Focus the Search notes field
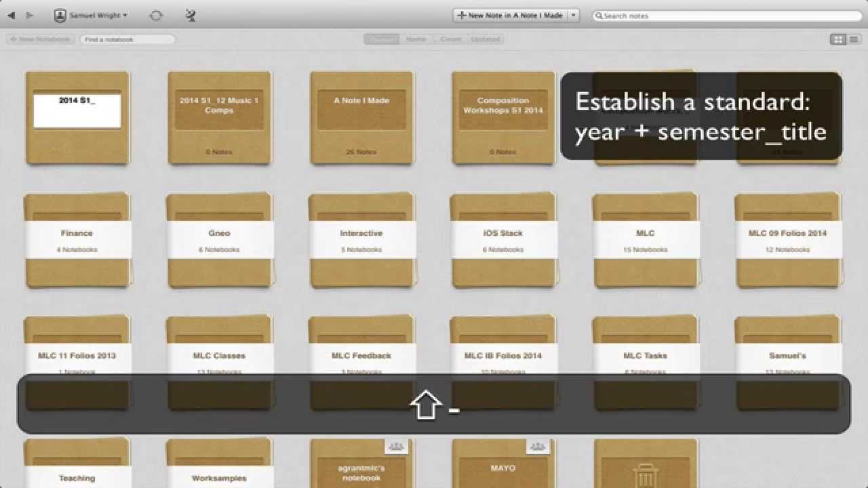The height and width of the screenshot is (488, 868). [726, 16]
